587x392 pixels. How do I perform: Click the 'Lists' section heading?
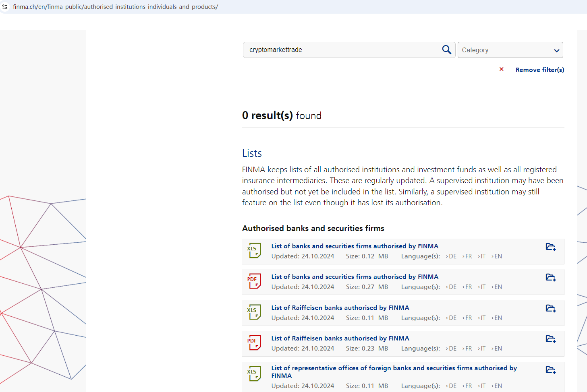tap(252, 153)
